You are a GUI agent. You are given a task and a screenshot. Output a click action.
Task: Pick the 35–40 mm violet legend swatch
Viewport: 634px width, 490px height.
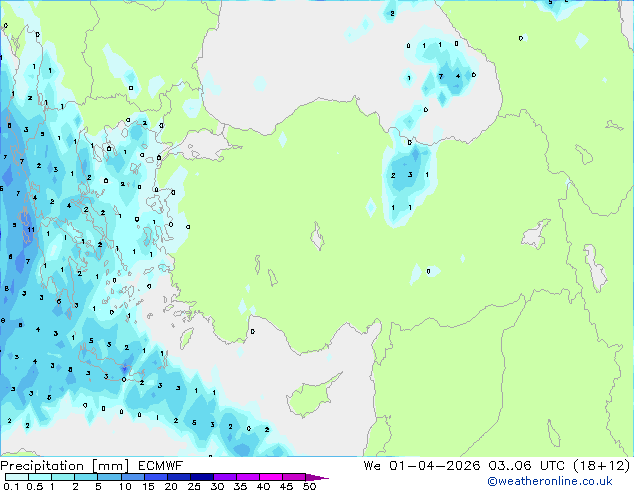tap(248, 477)
